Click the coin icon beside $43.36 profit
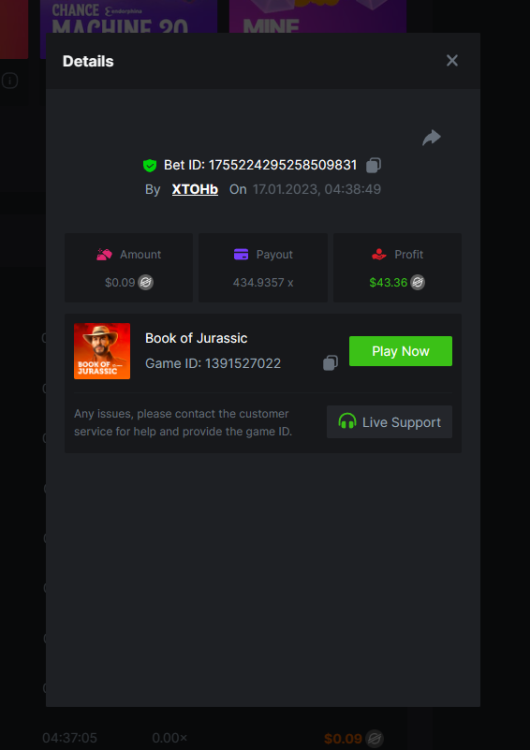The image size is (530, 750). [x=418, y=283]
